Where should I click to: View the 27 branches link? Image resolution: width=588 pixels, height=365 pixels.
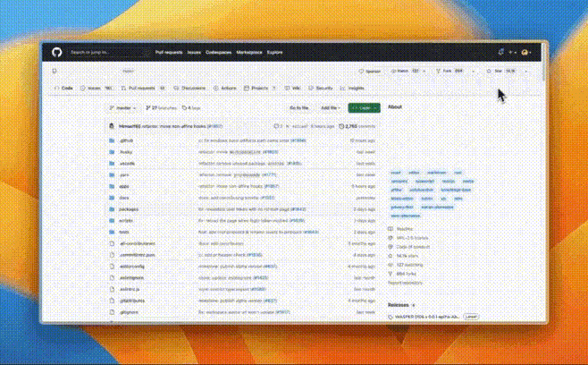[x=161, y=108]
